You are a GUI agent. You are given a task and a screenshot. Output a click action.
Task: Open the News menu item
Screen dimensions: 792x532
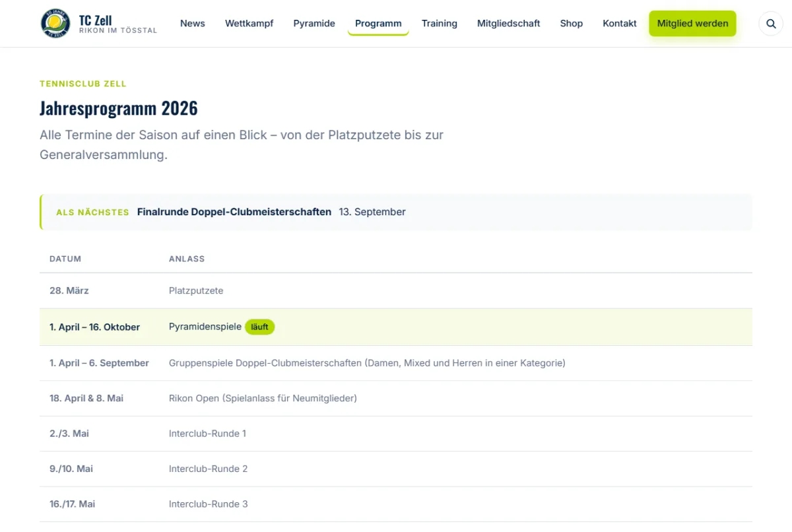pos(193,23)
